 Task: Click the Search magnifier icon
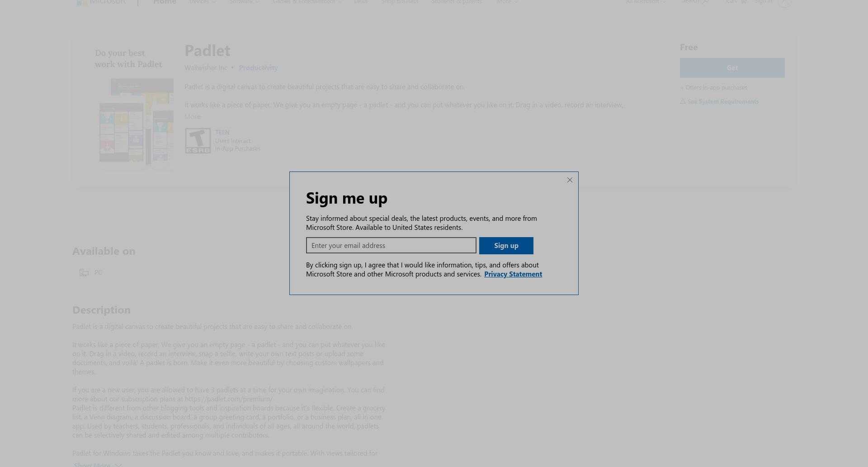coord(706,1)
